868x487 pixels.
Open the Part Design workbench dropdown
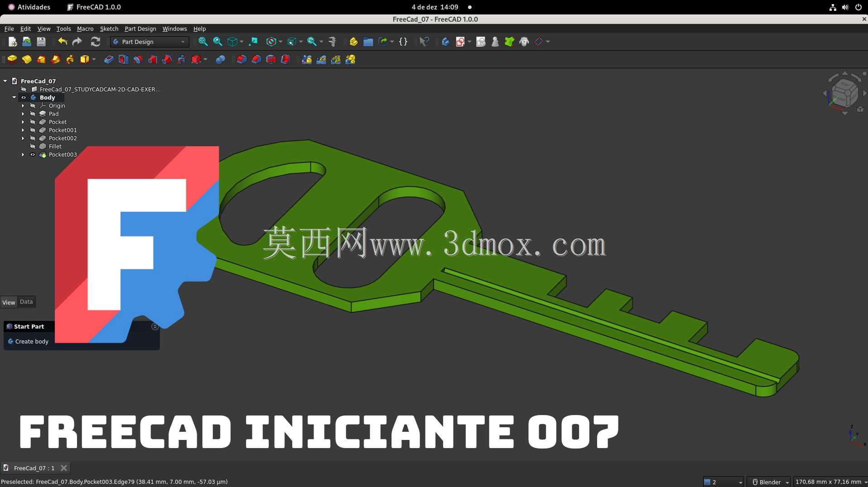click(149, 42)
